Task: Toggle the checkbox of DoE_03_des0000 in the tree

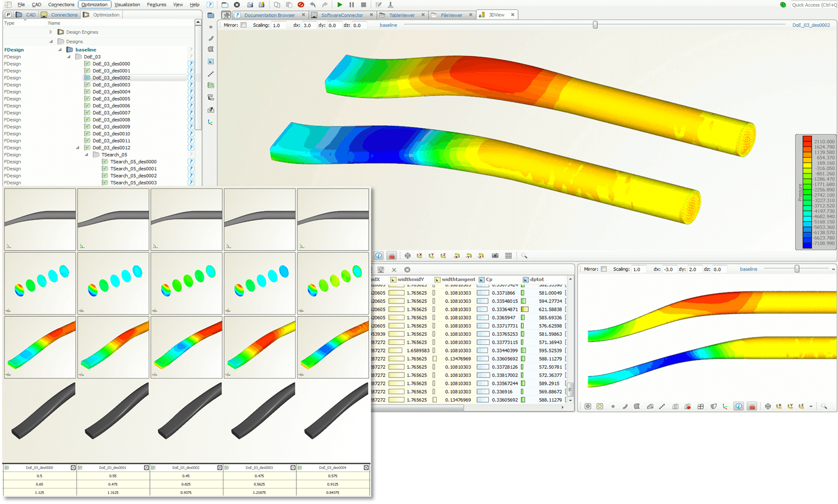Action: (x=87, y=63)
